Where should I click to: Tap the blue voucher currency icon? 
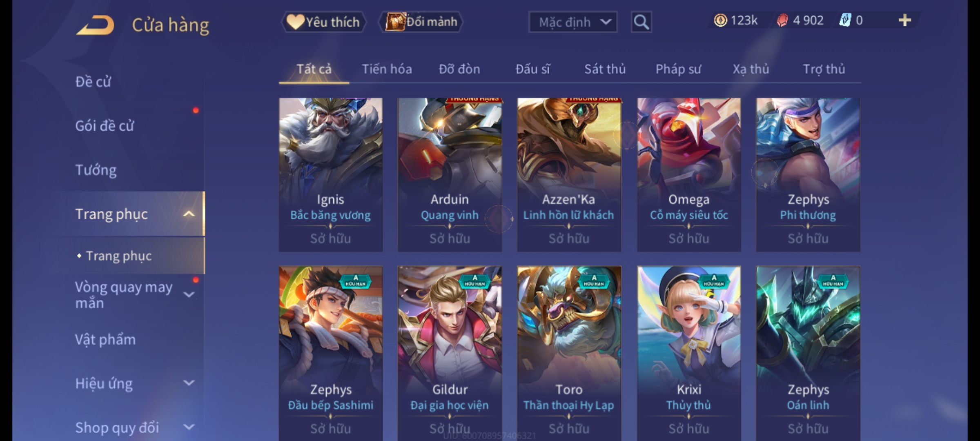[x=844, y=20]
